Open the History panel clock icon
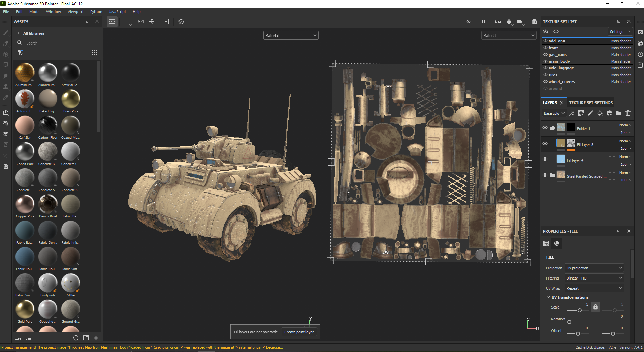 [x=640, y=54]
